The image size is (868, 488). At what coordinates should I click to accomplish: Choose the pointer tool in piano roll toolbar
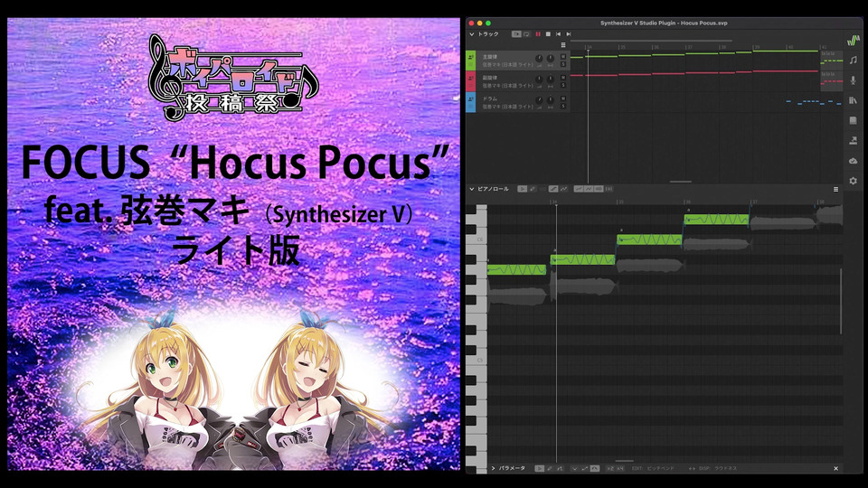(x=522, y=189)
